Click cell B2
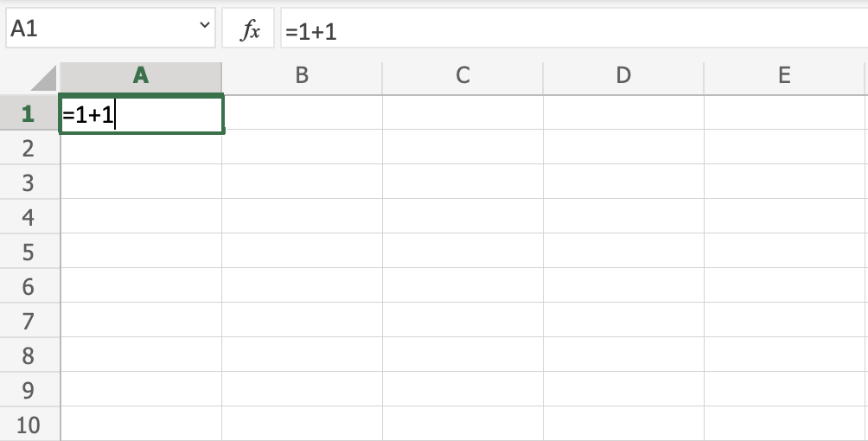Viewport: 868px width, 441px height. (x=302, y=148)
